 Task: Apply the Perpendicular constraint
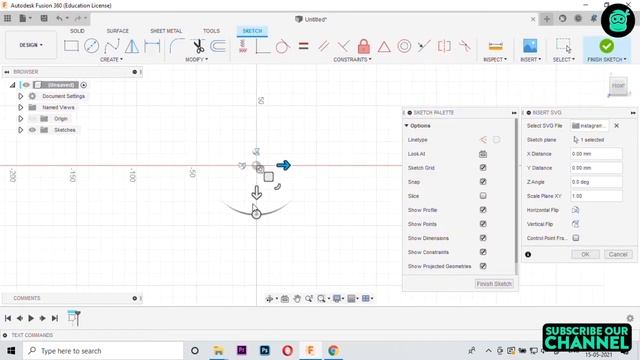343,46
